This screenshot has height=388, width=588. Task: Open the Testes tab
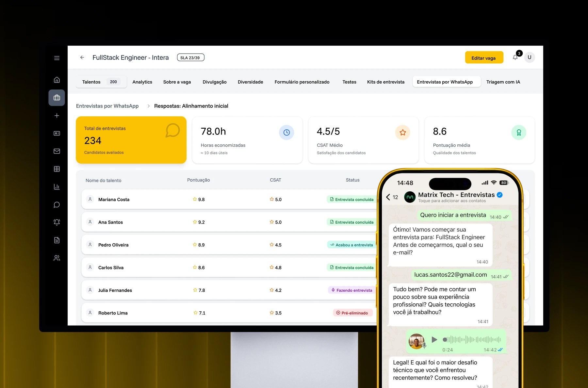[x=349, y=82]
